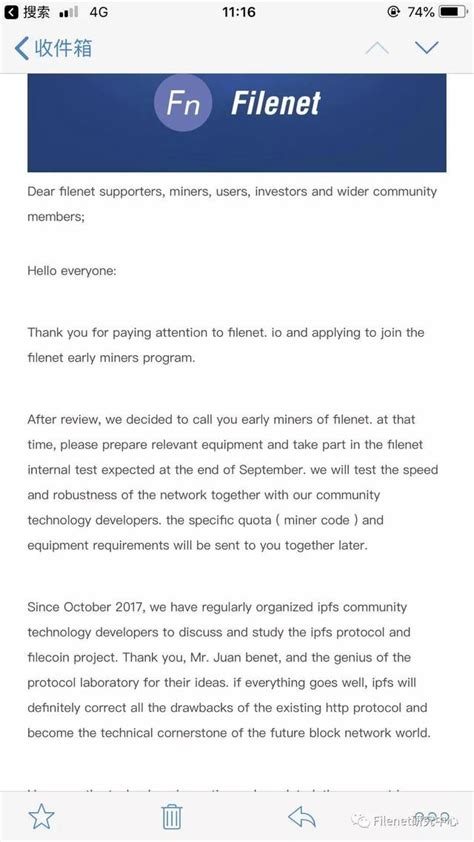Tap the round Fn logo in banner
This screenshot has height=842, width=474.
tap(183, 103)
